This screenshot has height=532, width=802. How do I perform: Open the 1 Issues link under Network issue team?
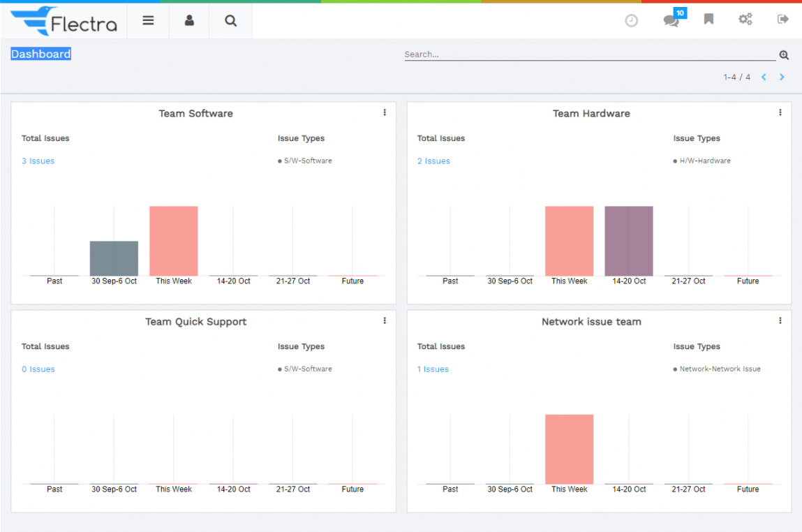pyautogui.click(x=433, y=369)
